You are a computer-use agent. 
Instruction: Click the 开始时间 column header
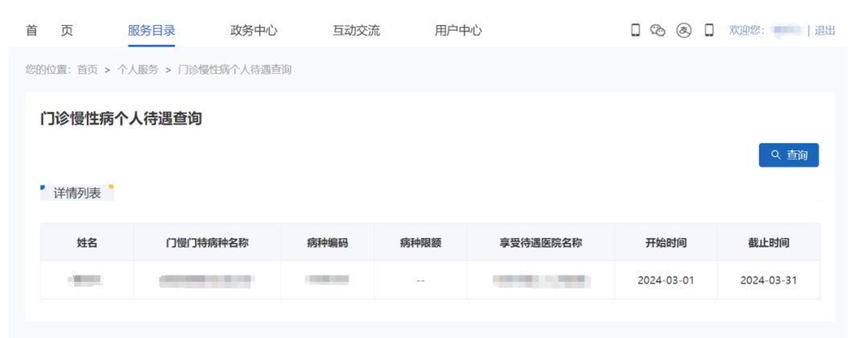(665, 242)
